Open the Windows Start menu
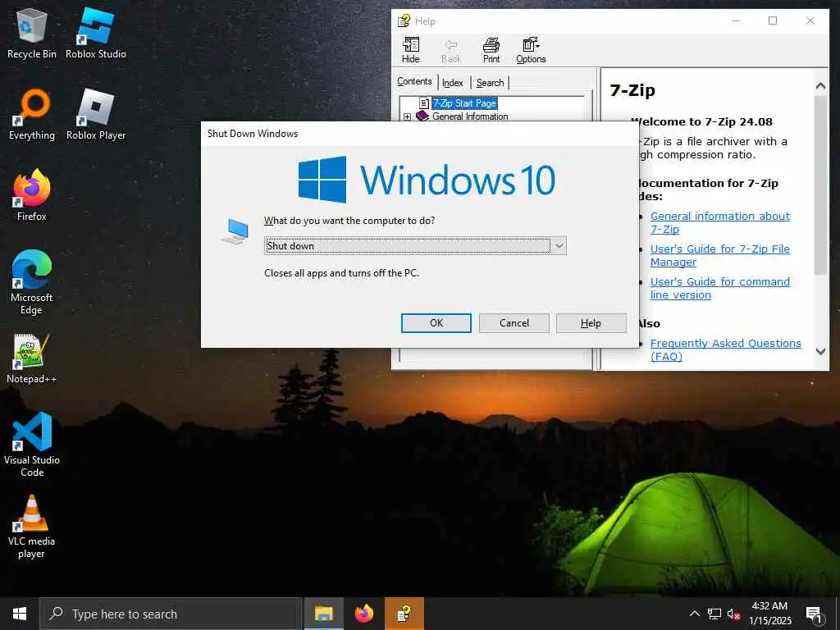The height and width of the screenshot is (630, 840). 20,614
